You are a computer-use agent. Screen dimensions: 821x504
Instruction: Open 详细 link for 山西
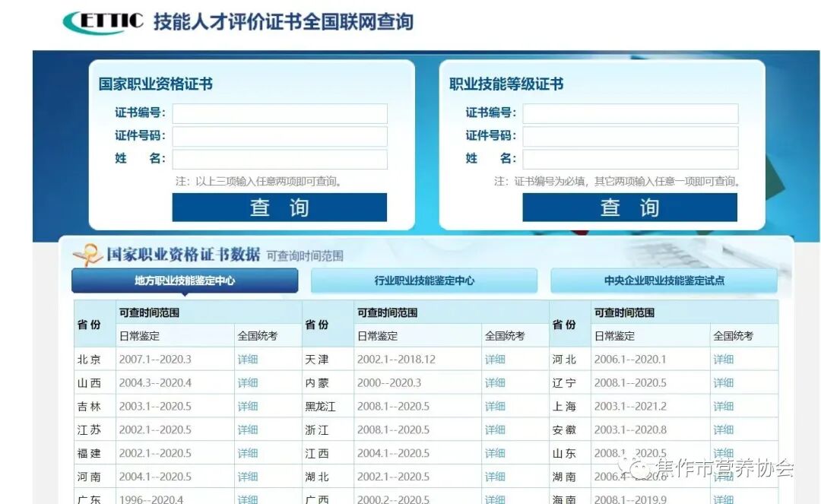(x=248, y=383)
